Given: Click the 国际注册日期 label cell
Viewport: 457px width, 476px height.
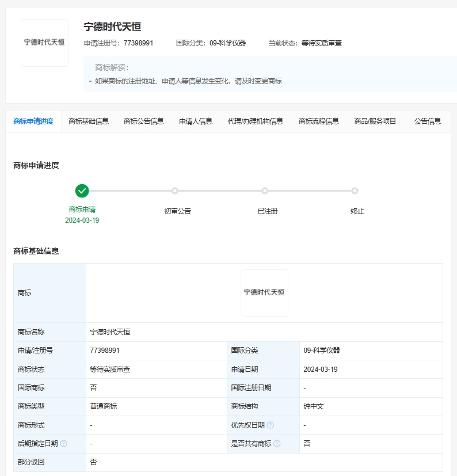Looking at the screenshot, I should (263, 388).
